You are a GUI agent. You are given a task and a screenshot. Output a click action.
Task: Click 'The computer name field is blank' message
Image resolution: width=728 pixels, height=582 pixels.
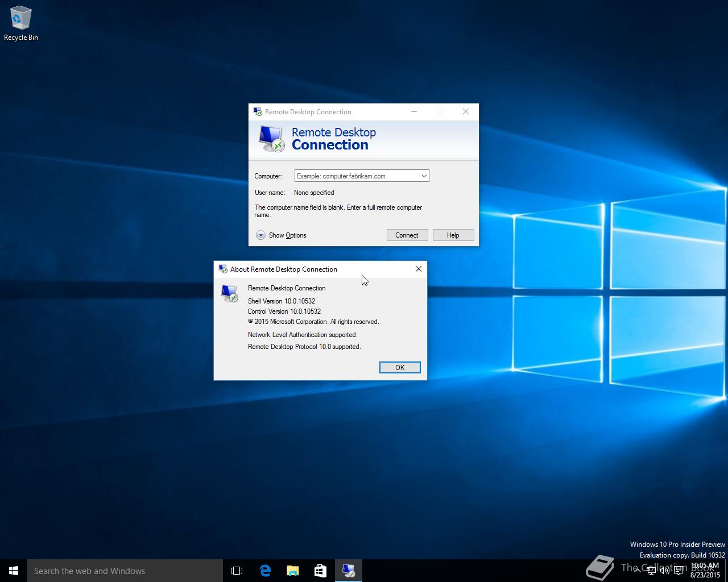[x=338, y=211]
